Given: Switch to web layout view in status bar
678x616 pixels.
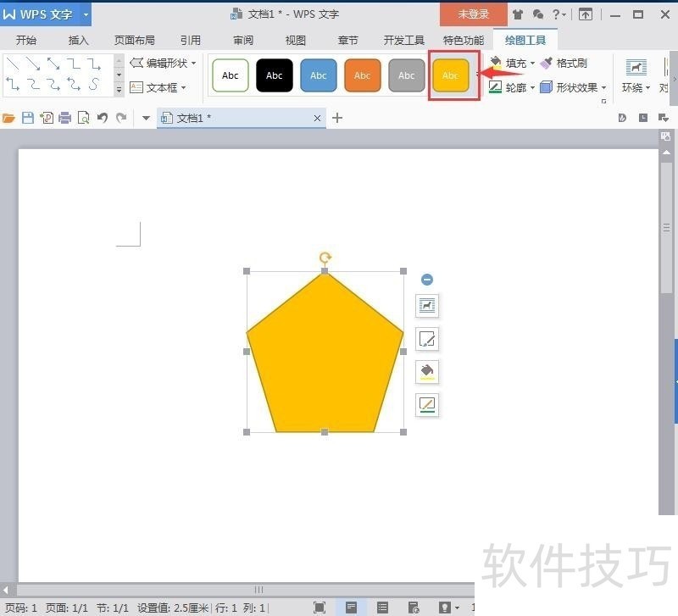Looking at the screenshot, I should tap(414, 608).
